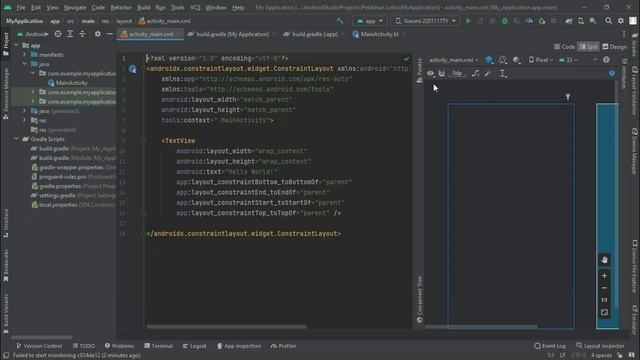
Task: Expand the manifests folder
Action: pyautogui.click(x=24, y=54)
